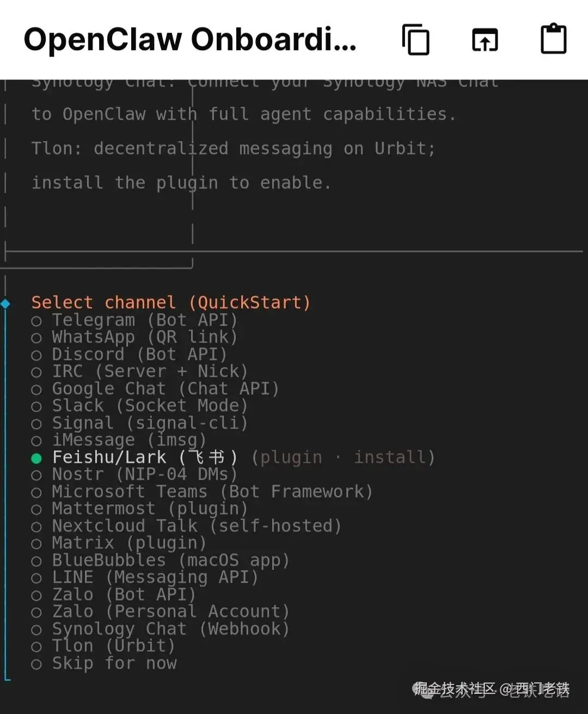Select Microsoft Teams (Bot Framework)

click(x=212, y=492)
